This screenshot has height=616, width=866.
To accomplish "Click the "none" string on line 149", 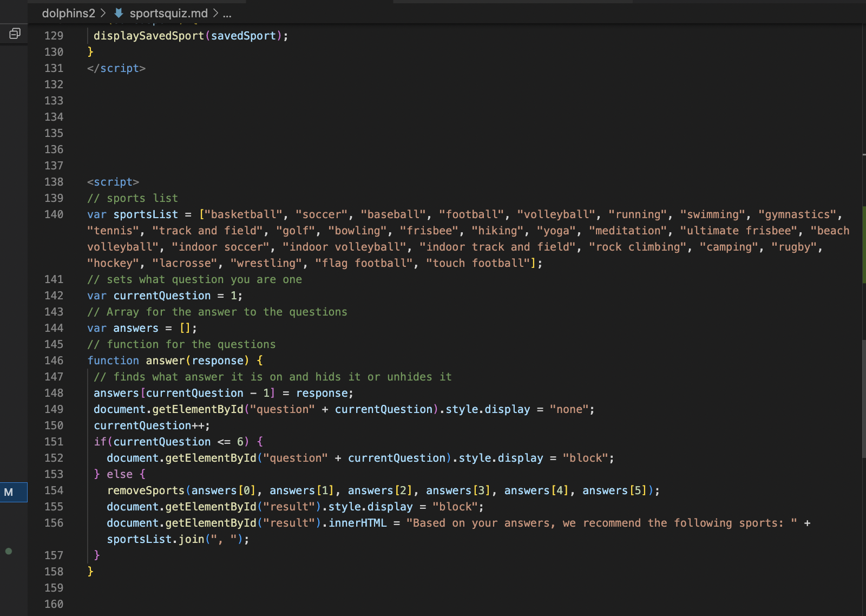I will click(569, 409).
